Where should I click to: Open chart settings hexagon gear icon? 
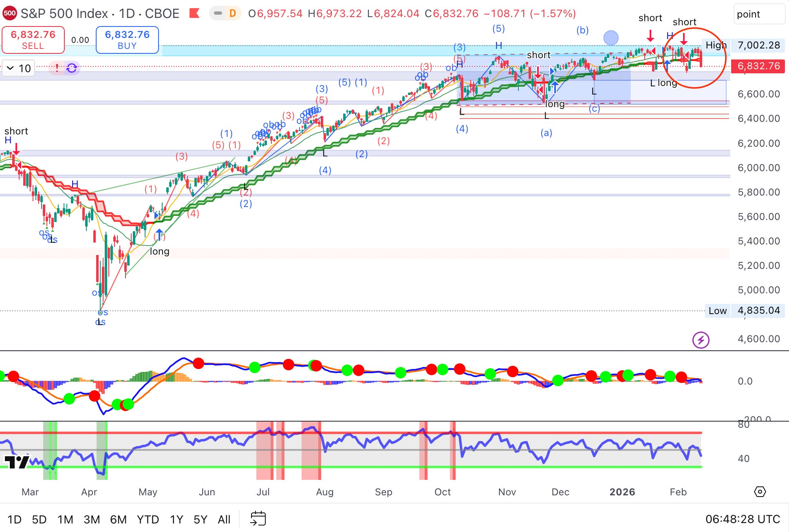click(760, 492)
